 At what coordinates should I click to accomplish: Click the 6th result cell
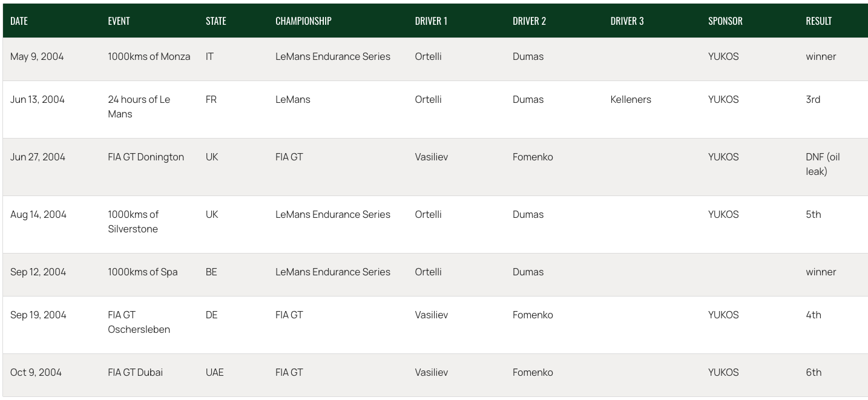click(814, 372)
